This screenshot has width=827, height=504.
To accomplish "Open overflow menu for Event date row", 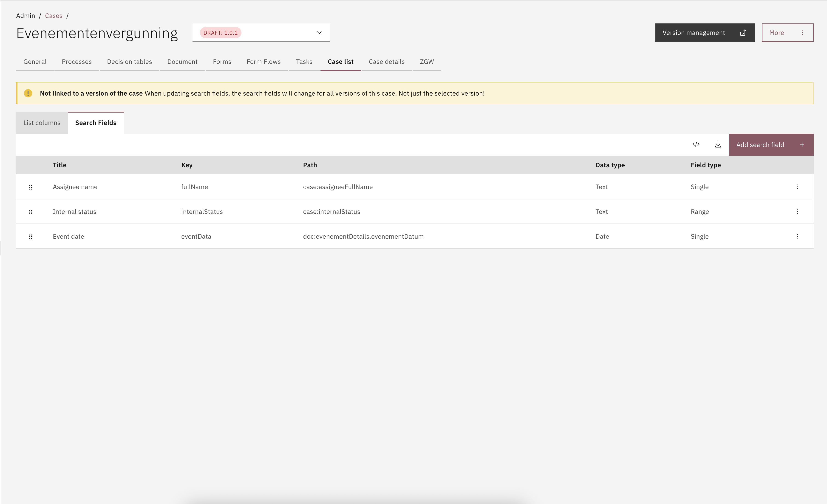I will click(x=797, y=237).
